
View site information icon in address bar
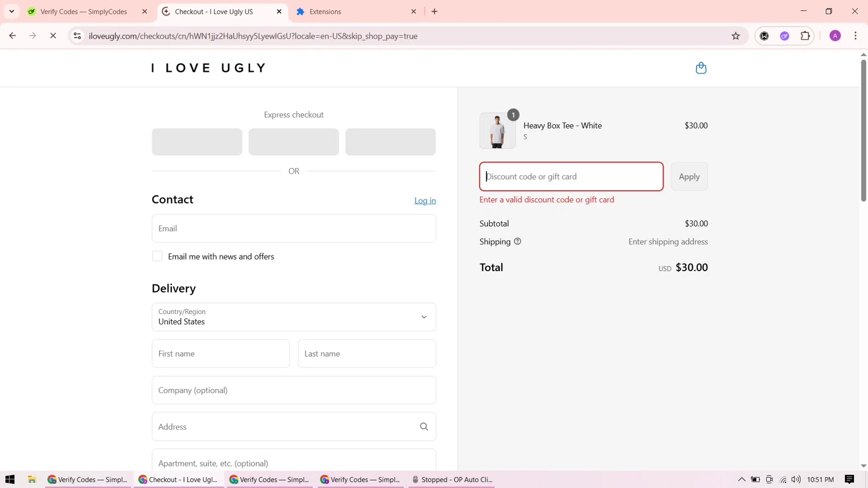click(x=77, y=36)
